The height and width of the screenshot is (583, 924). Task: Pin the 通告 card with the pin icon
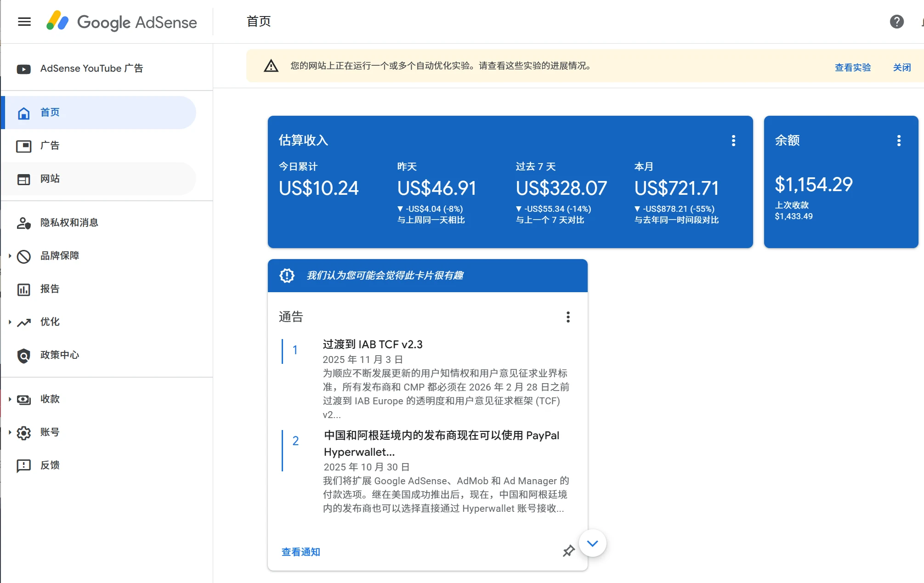pyautogui.click(x=569, y=550)
